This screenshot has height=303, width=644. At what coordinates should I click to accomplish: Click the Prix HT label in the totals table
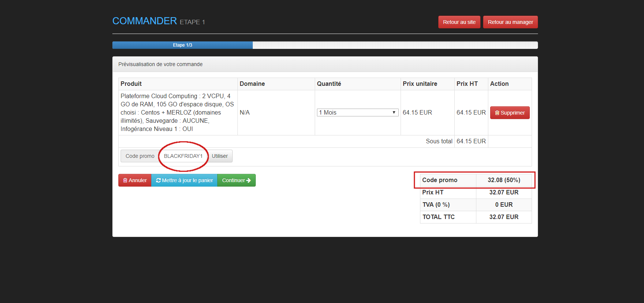[433, 193]
